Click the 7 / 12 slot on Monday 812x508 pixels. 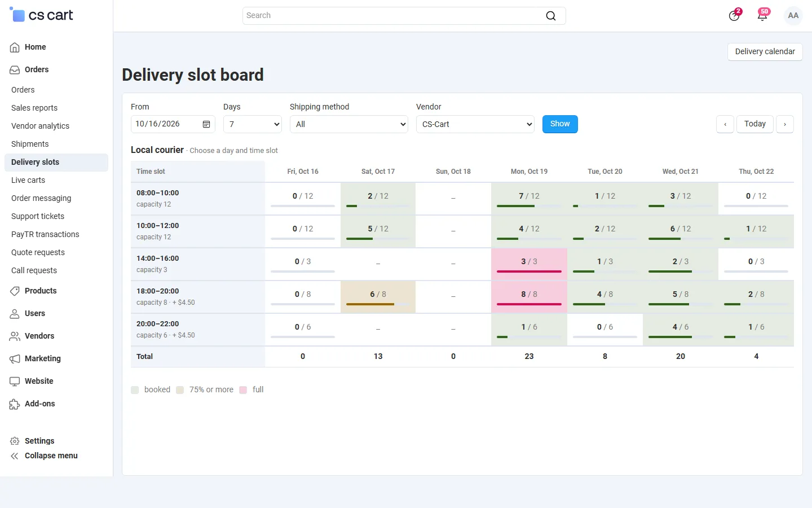pyautogui.click(x=529, y=199)
